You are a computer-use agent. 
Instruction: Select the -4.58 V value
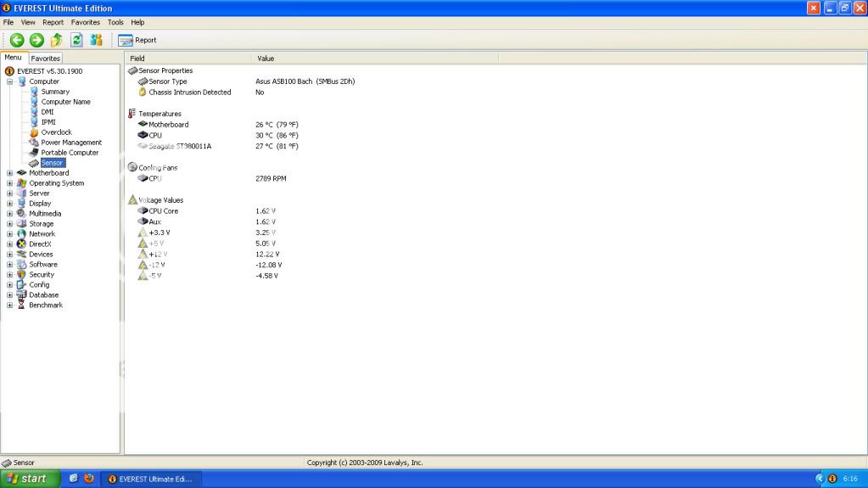click(x=266, y=276)
